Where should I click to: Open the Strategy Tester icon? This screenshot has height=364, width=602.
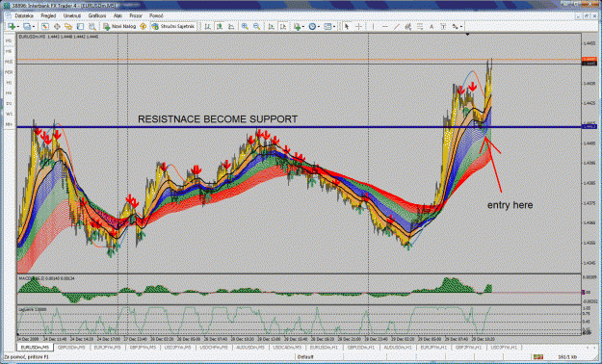[x=92, y=27]
